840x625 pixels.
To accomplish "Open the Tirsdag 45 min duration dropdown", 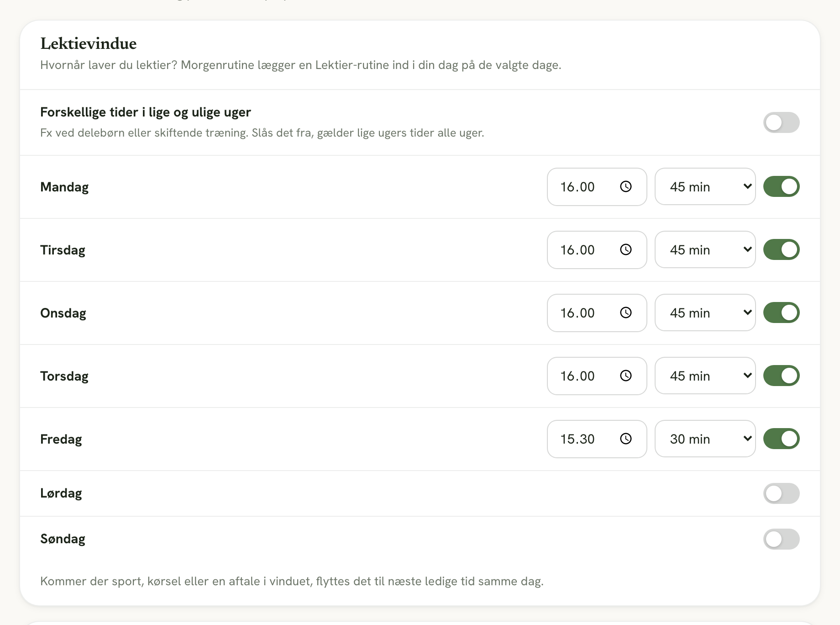I will (x=705, y=249).
